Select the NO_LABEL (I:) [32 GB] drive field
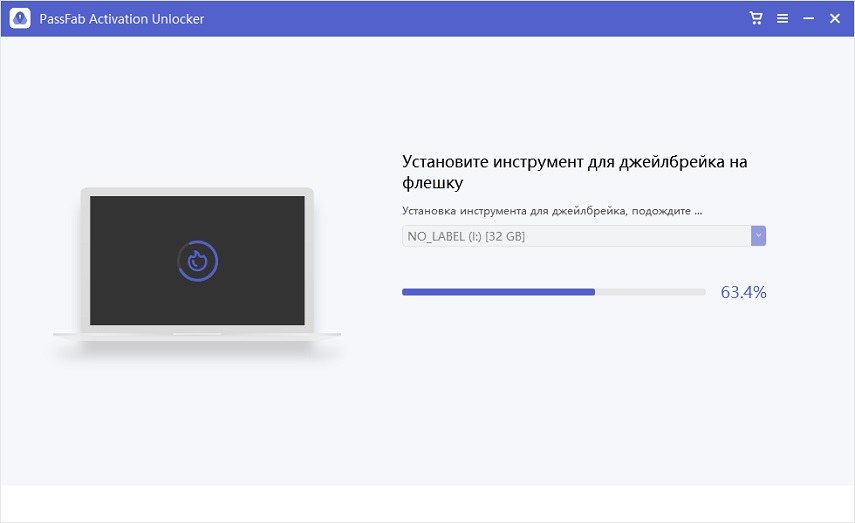Viewport: 855px width, 523px height. (x=584, y=236)
